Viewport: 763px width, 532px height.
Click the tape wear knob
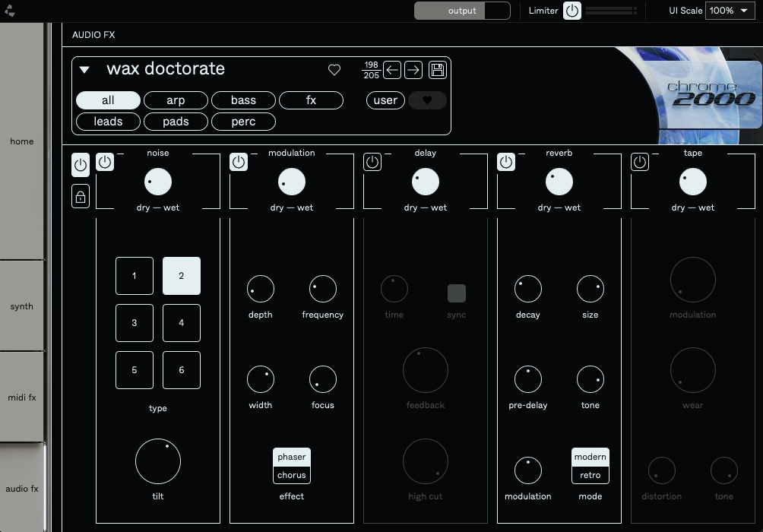693,370
